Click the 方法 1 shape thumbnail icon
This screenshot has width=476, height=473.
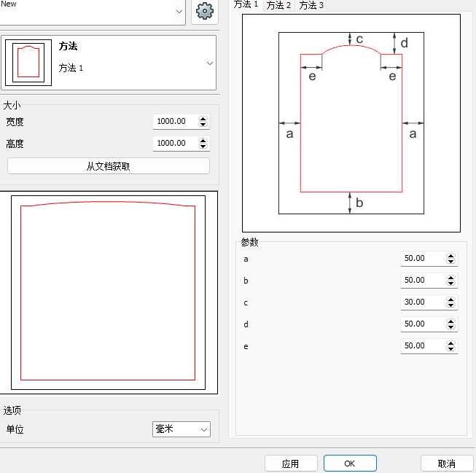(28, 63)
